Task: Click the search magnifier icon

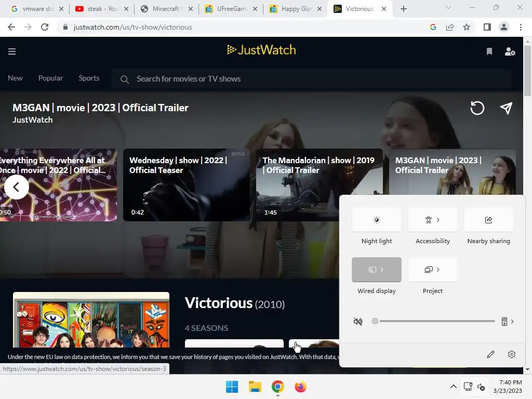Action: pos(125,79)
